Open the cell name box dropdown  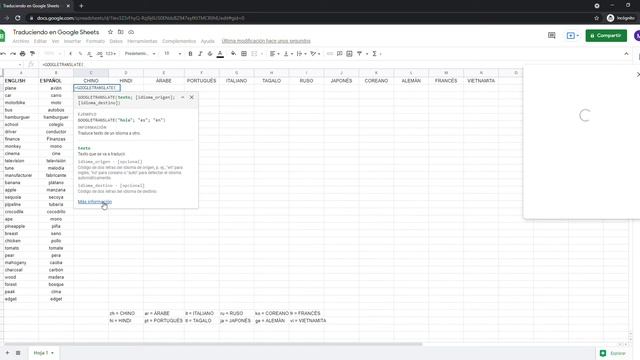point(20,64)
